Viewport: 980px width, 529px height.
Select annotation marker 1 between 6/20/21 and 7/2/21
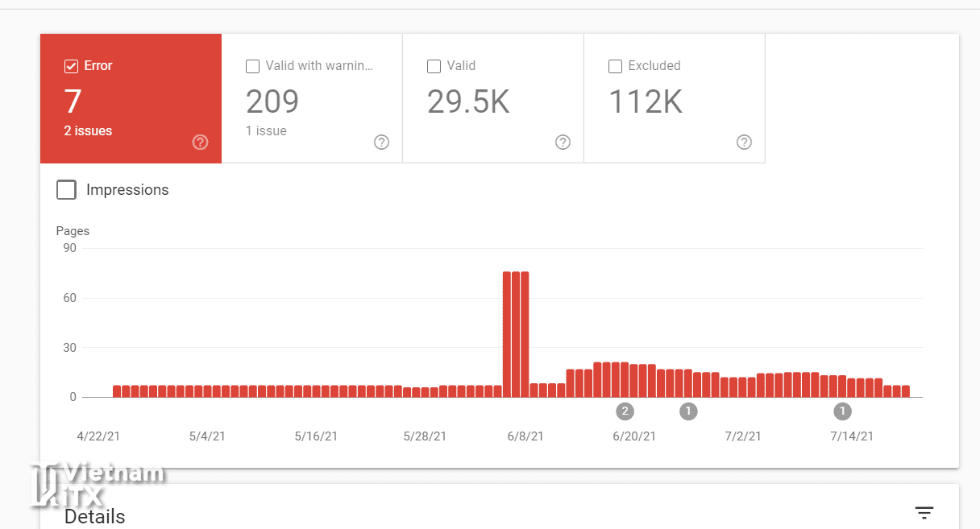688,411
